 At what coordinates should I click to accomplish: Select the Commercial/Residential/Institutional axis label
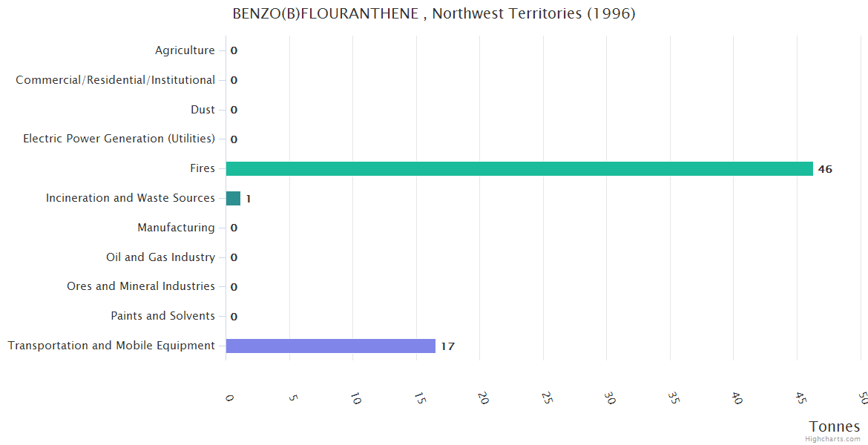pos(116,80)
